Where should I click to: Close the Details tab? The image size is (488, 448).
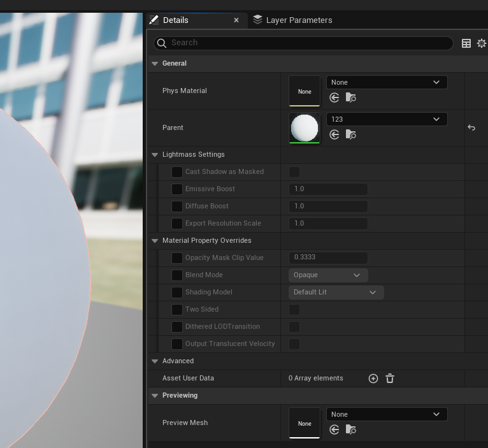236,20
